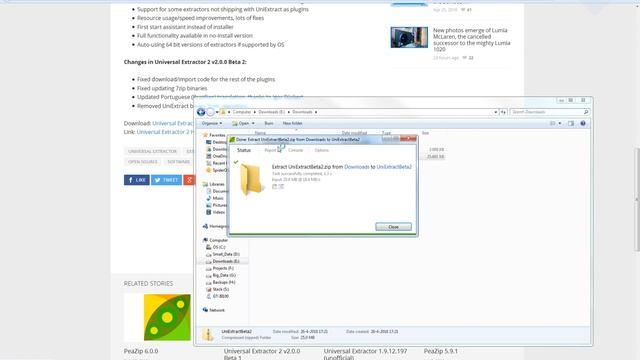Image resolution: width=640 pixels, height=360 pixels.
Task: Click the Close button in extract dialog
Action: click(393, 227)
